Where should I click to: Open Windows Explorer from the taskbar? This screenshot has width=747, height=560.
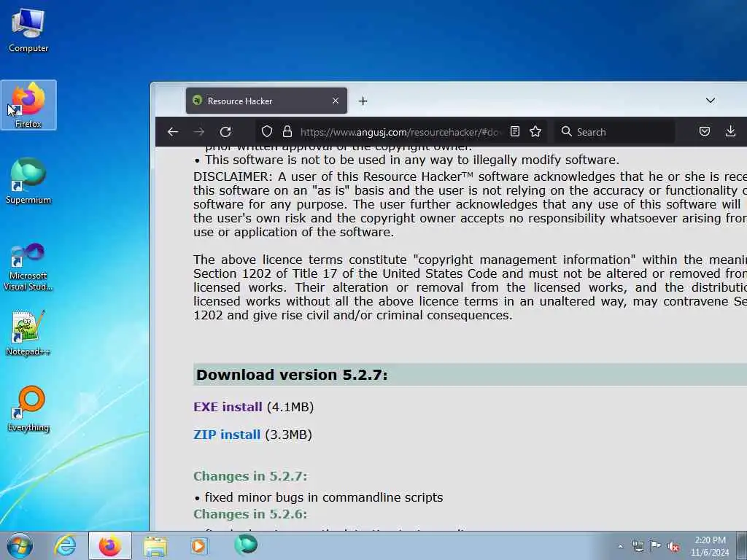(155, 545)
